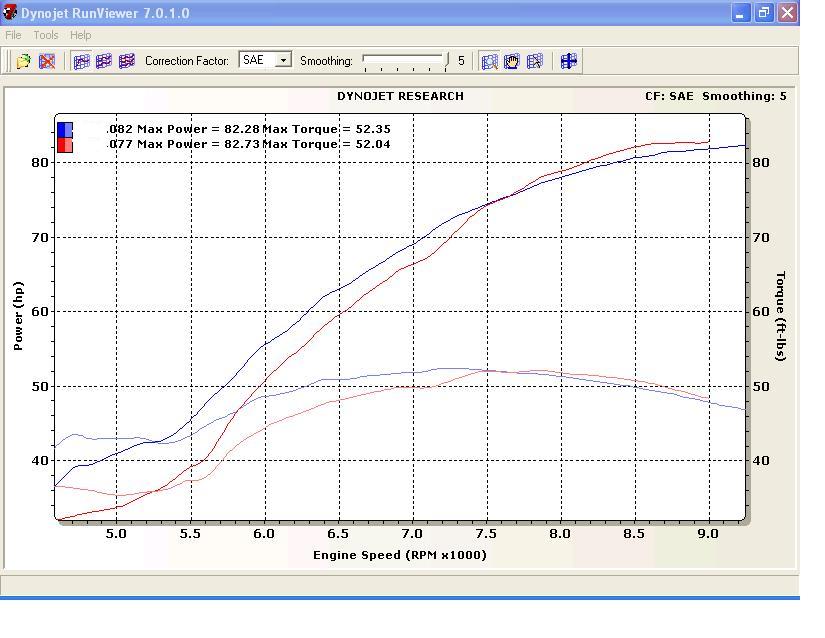
Task: Click the 'Engine Speed (RPM x1000)' axis label
Action: (x=400, y=555)
